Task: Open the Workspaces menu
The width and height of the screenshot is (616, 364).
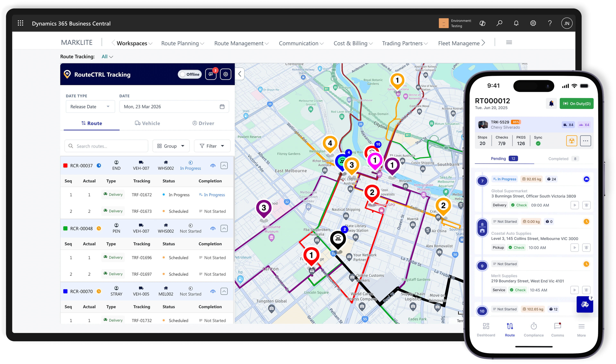Action: pos(134,43)
